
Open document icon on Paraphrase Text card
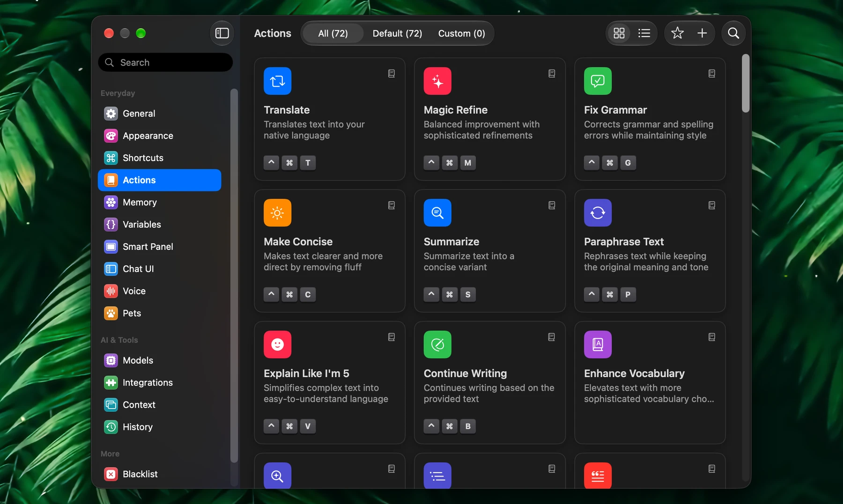(x=712, y=205)
